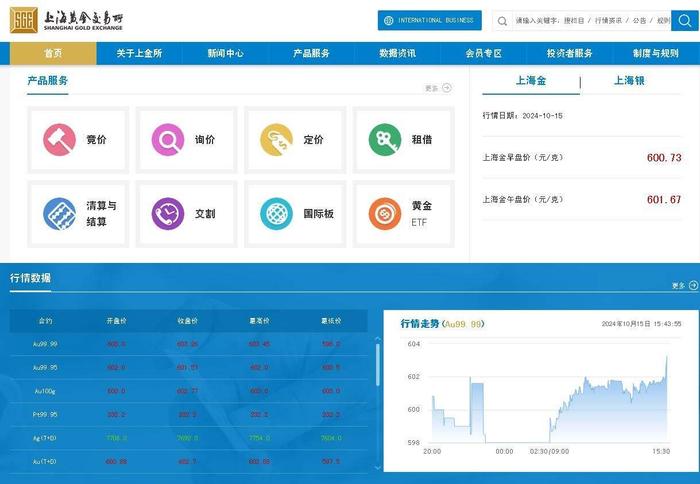The height and width of the screenshot is (484, 700).
Task: Click 更多 link in 产品服务 section
Action: click(438, 88)
